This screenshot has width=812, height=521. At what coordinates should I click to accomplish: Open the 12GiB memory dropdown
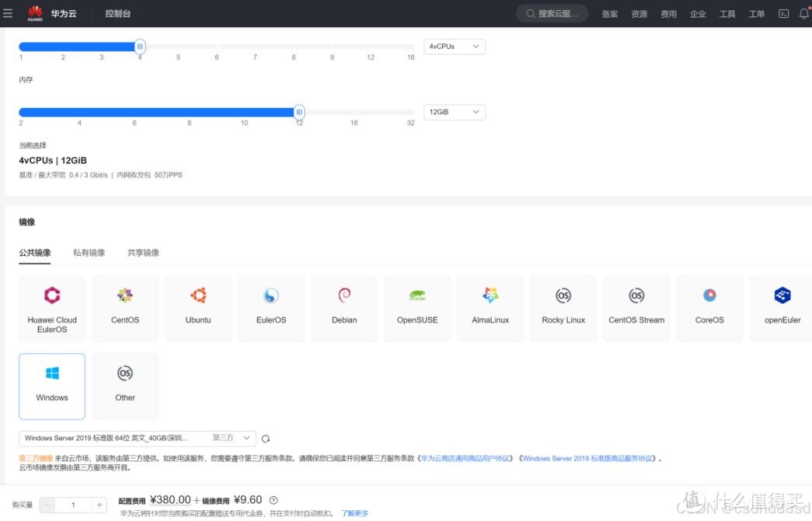[x=453, y=112]
